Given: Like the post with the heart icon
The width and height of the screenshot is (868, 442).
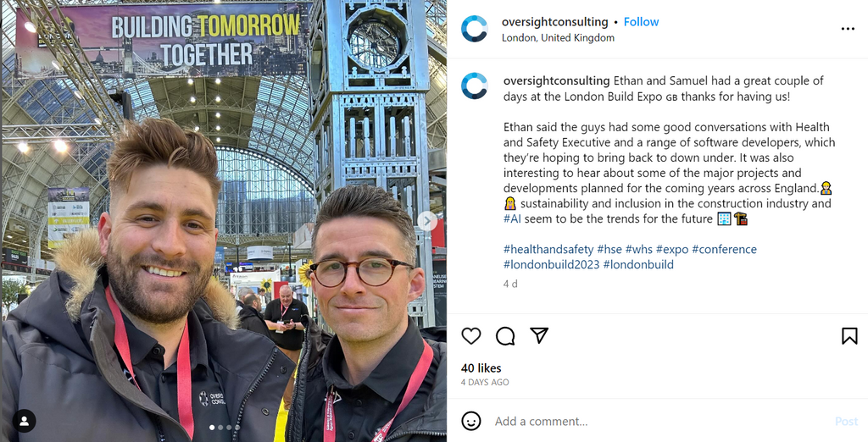Looking at the screenshot, I should click(471, 336).
